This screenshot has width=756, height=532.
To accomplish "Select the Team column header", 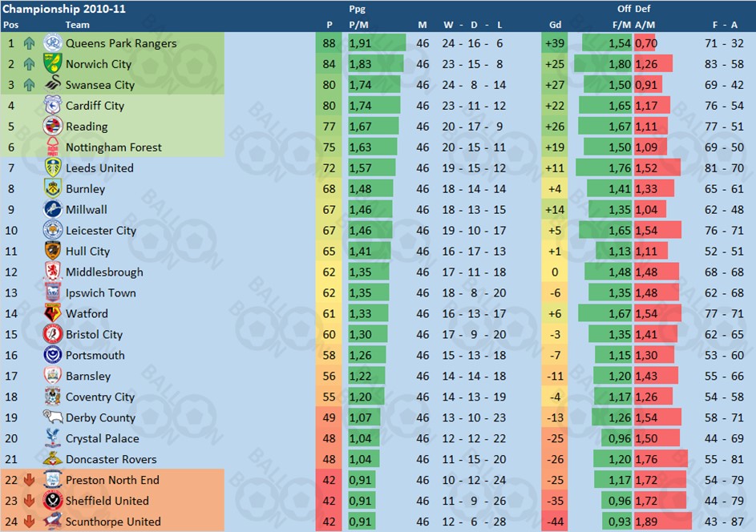I will click(77, 25).
